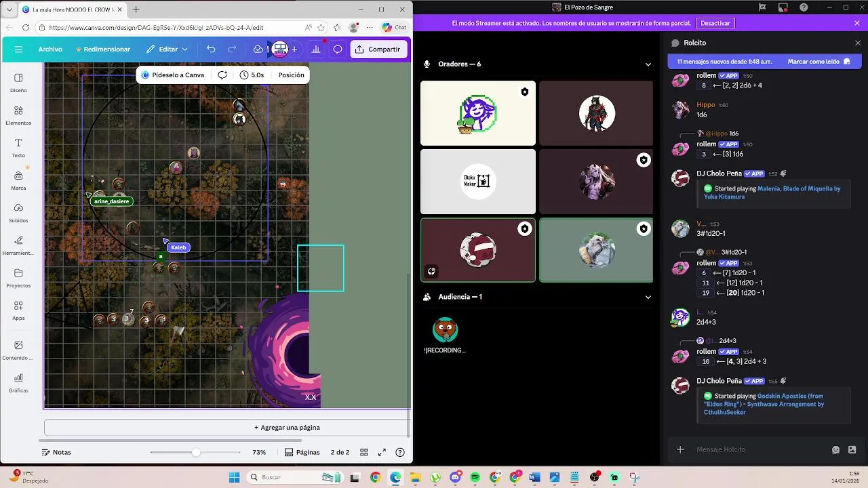Image resolution: width=868 pixels, height=488 pixels.
Task: Open the Páginas view button
Action: [302, 452]
